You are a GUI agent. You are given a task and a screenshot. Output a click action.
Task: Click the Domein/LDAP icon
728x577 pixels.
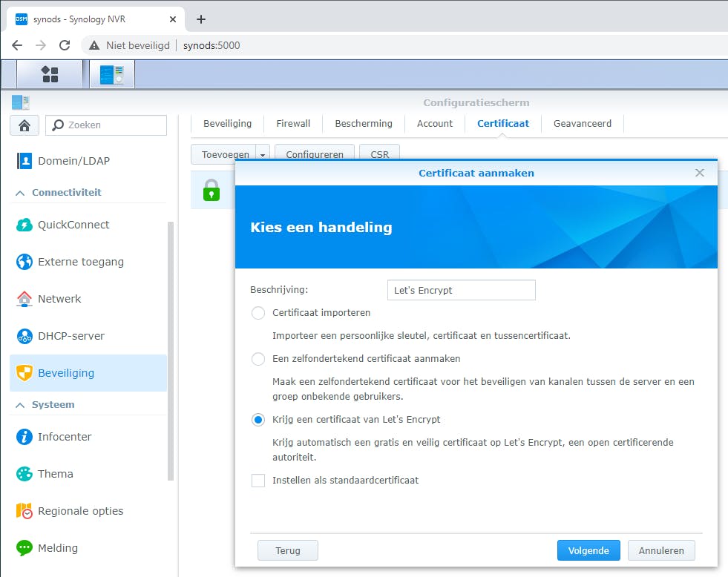click(24, 161)
